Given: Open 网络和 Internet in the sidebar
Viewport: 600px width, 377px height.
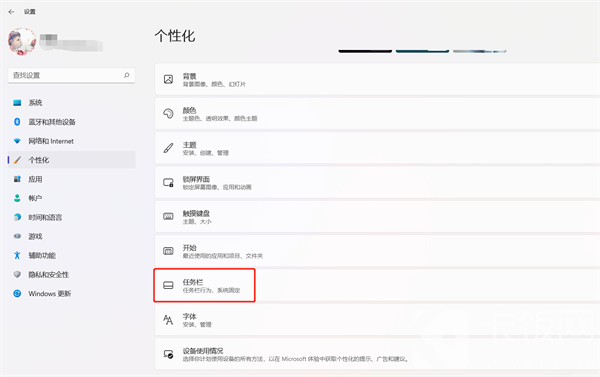Looking at the screenshot, I should 72,141.
